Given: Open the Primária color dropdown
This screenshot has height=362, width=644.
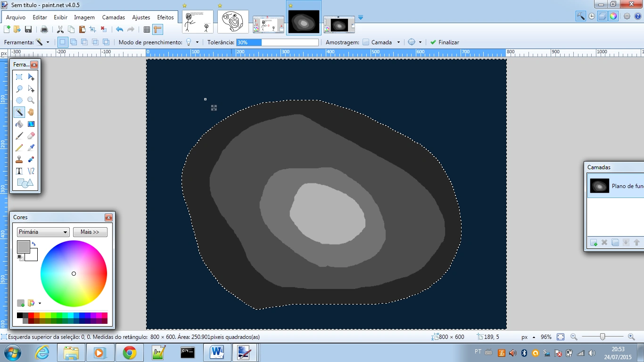Looking at the screenshot, I should pyautogui.click(x=43, y=232).
